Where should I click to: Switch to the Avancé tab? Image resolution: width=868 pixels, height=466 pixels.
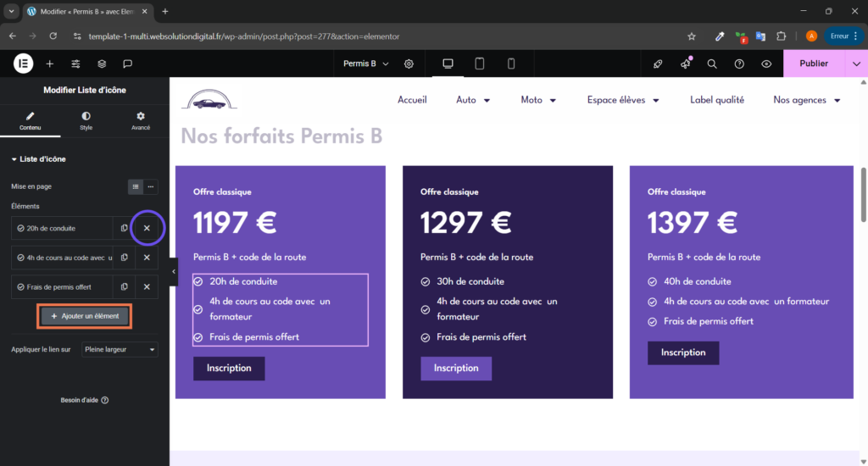coord(141,120)
